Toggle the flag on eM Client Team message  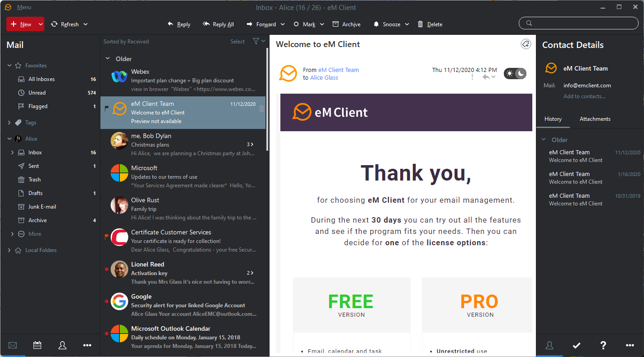click(x=107, y=109)
